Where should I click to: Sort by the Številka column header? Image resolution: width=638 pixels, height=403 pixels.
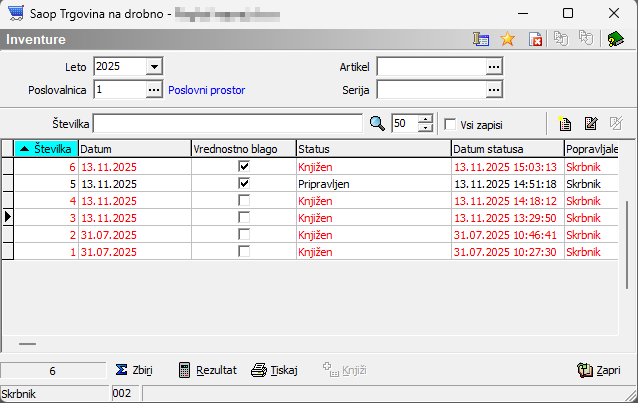click(x=46, y=149)
